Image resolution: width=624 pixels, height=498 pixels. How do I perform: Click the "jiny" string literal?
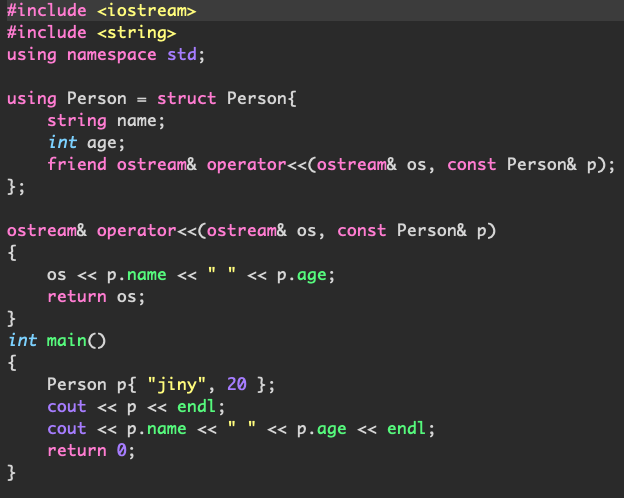pyautogui.click(x=176, y=385)
